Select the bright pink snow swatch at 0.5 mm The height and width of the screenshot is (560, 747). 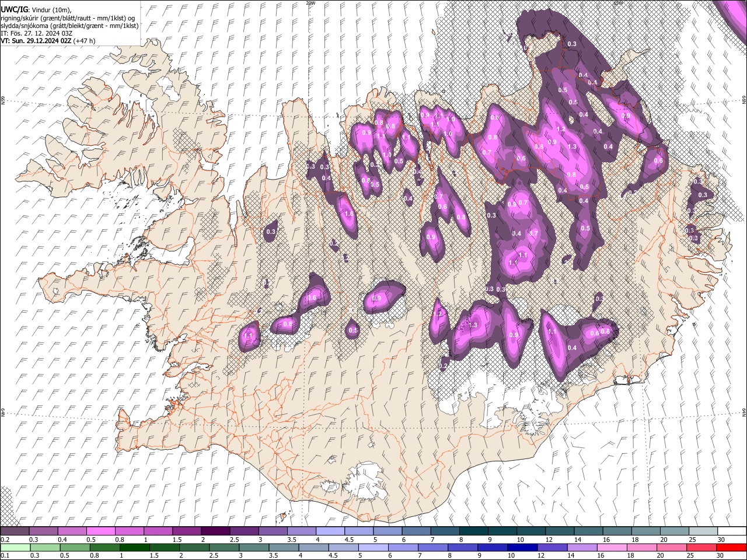(x=100, y=531)
